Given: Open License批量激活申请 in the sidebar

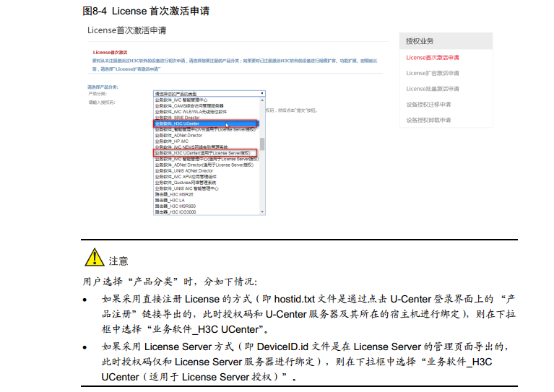Looking at the screenshot, I should click(433, 89).
